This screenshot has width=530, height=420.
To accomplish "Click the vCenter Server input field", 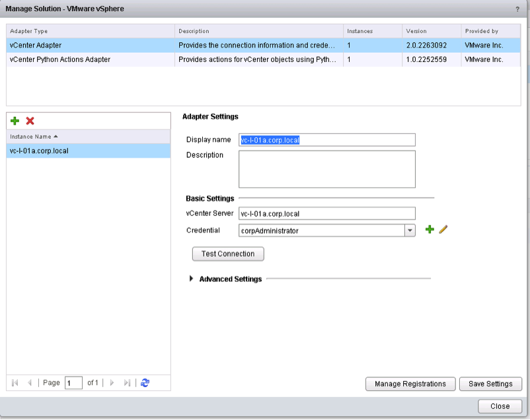I will pos(326,213).
